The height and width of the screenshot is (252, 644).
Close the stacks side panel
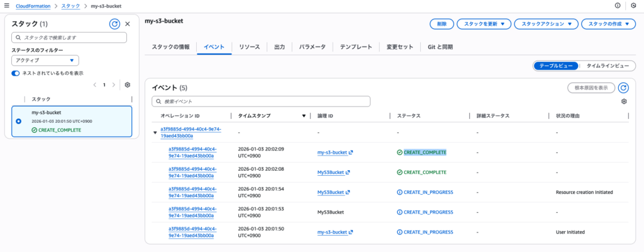tap(128, 24)
